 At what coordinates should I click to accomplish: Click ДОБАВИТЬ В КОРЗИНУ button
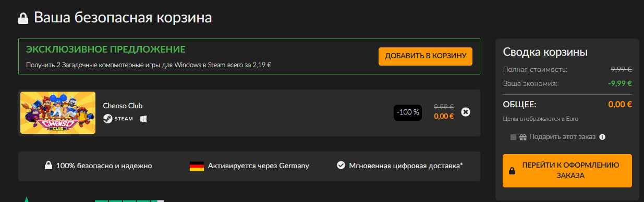tap(426, 56)
